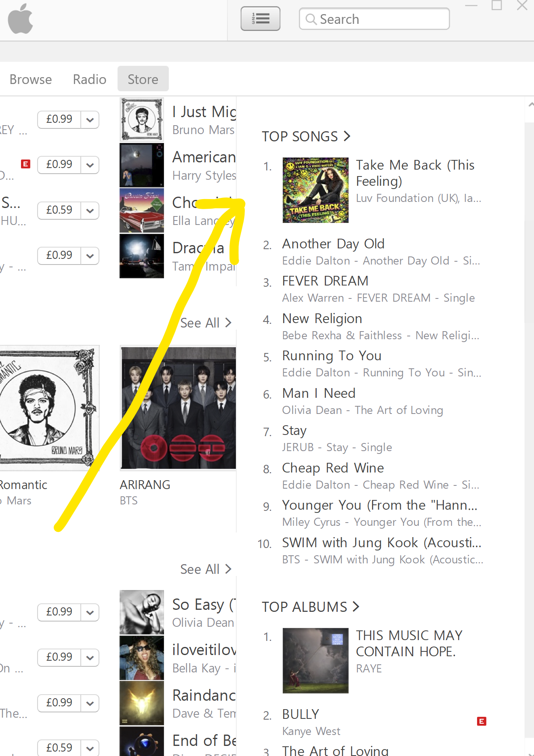534x756 pixels.
Task: Expand TOP ALBUMS chevron heading
Action: [x=311, y=607]
